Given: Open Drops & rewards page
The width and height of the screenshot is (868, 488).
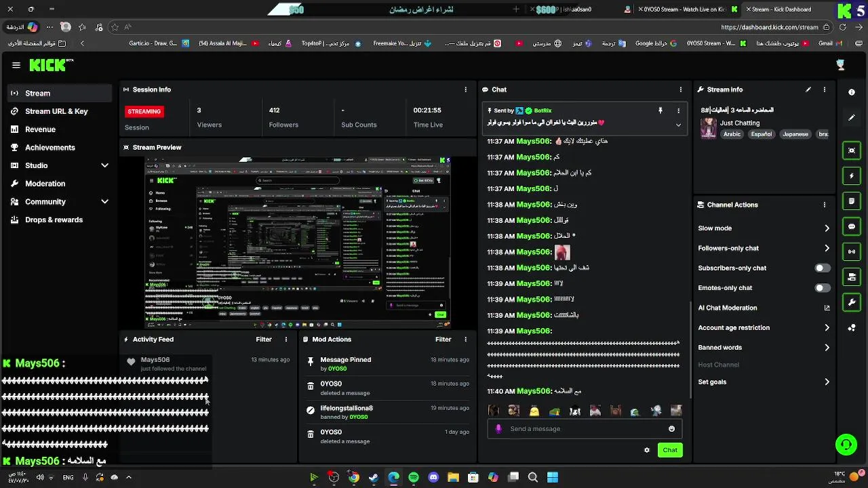Looking at the screenshot, I should point(60,220).
